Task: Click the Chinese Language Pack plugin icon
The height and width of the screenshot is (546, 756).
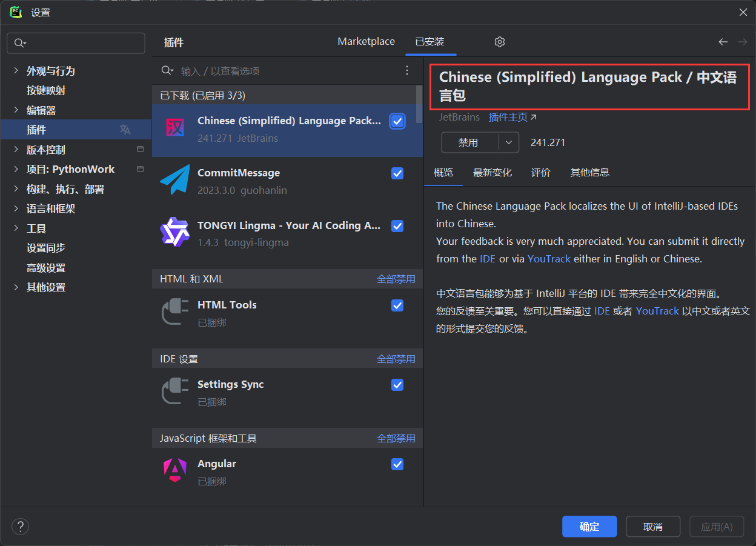Action: point(175,128)
